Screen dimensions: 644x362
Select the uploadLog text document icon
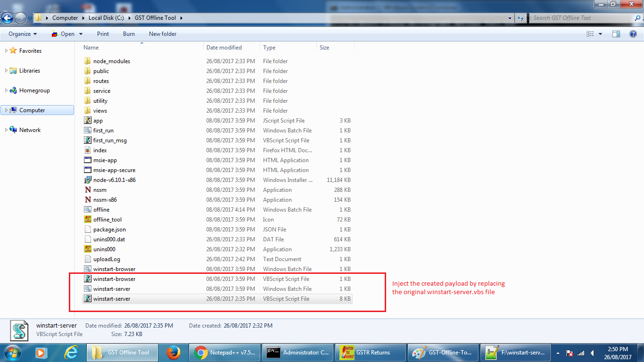(x=87, y=259)
